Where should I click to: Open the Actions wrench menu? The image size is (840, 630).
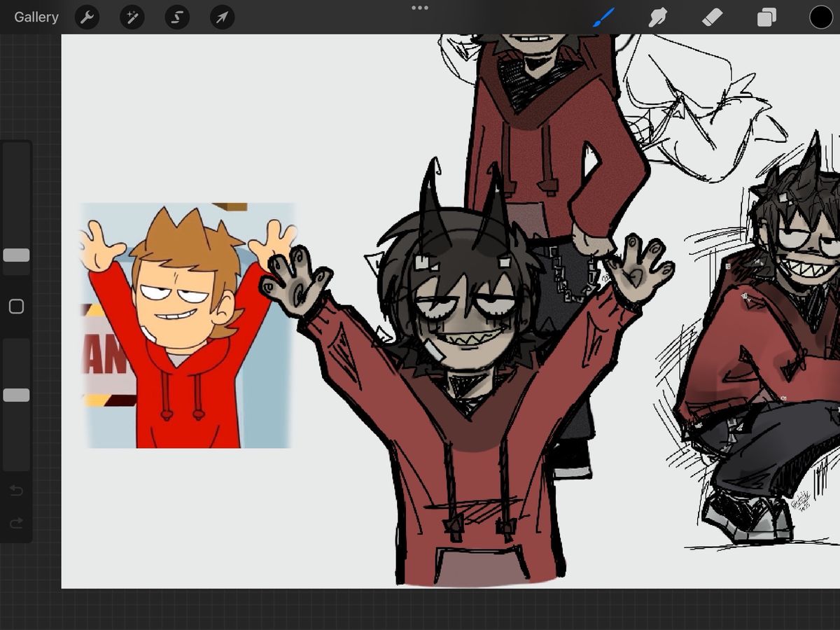click(x=87, y=17)
